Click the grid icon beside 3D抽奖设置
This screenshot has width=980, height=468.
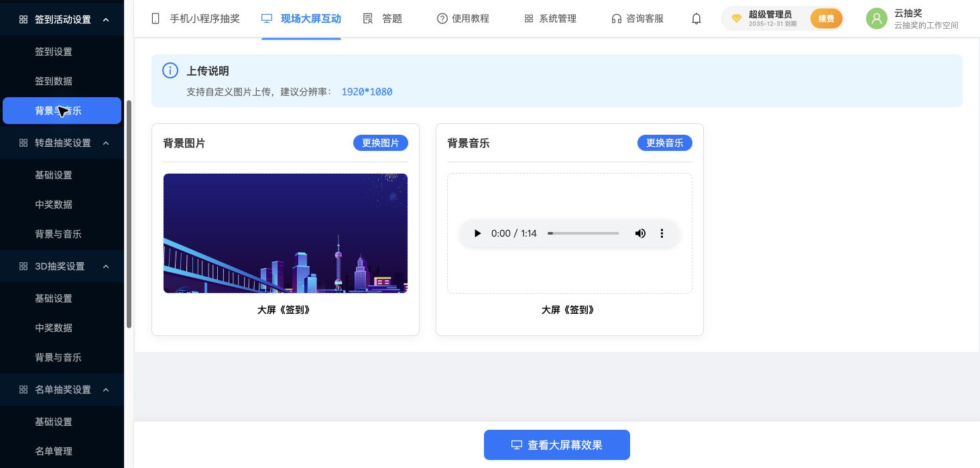pos(23,266)
